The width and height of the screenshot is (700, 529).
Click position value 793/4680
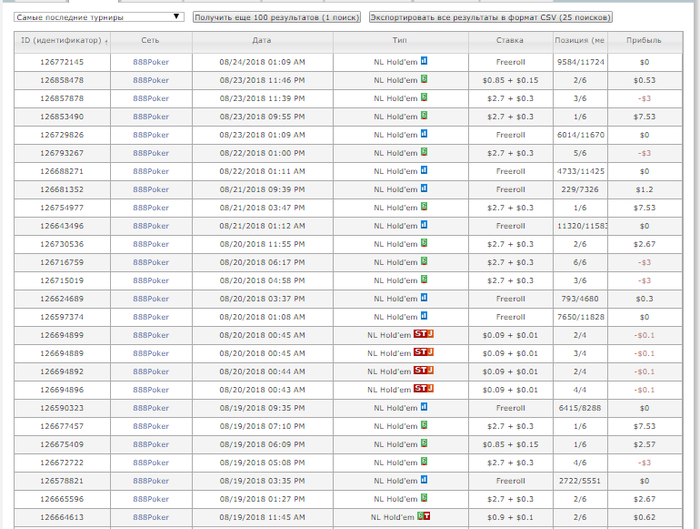coord(580,299)
